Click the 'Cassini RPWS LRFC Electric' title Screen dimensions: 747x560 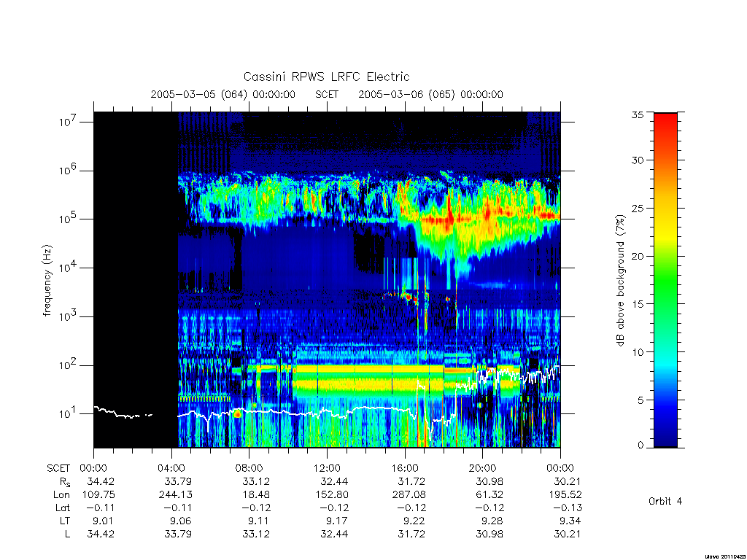pyautogui.click(x=326, y=77)
